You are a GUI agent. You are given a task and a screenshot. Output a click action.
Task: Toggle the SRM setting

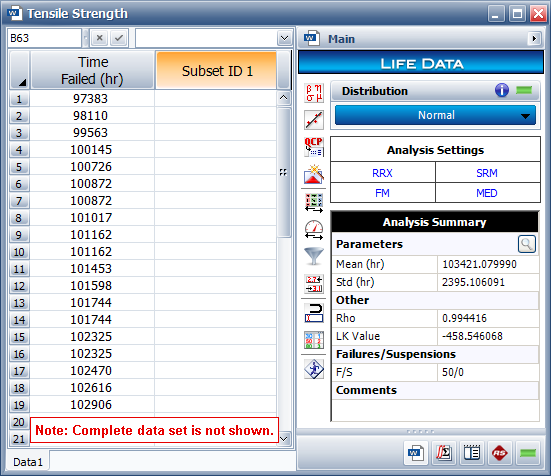(487, 173)
